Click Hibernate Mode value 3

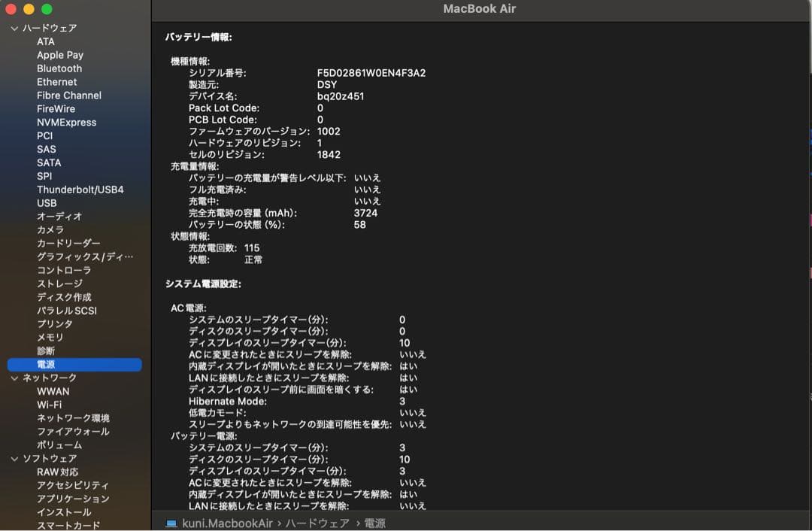click(402, 402)
